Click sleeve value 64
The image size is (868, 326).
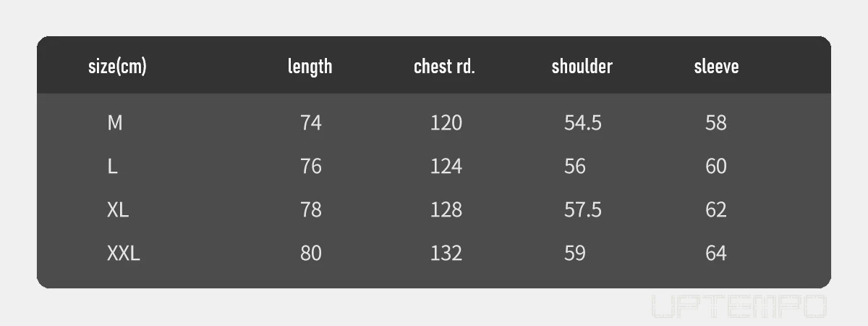click(x=716, y=254)
